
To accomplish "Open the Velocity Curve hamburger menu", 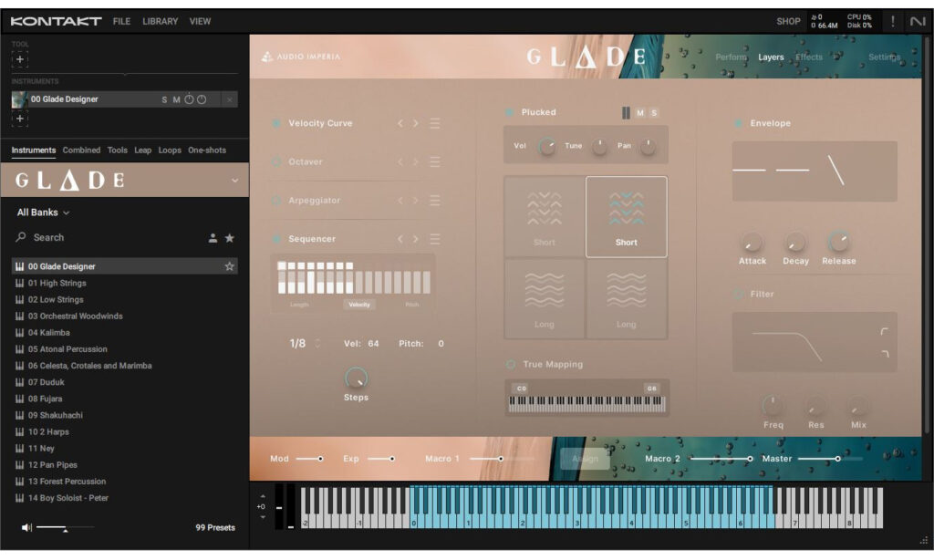I will [434, 123].
